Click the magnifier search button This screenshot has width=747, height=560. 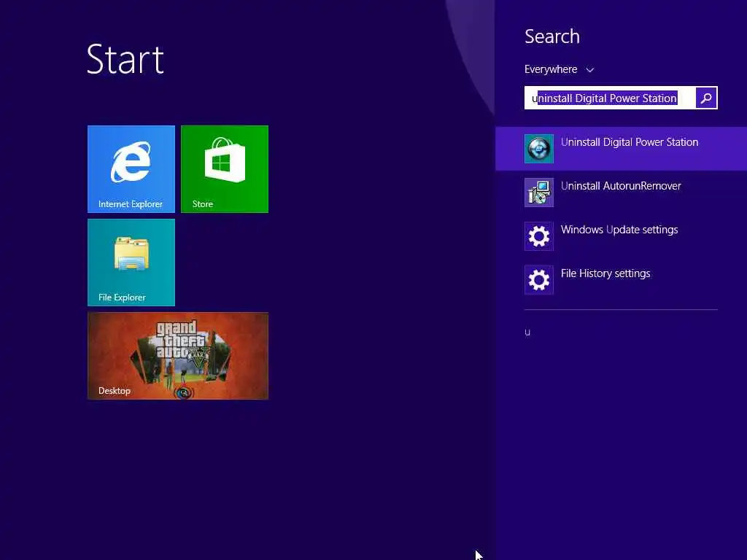click(706, 98)
